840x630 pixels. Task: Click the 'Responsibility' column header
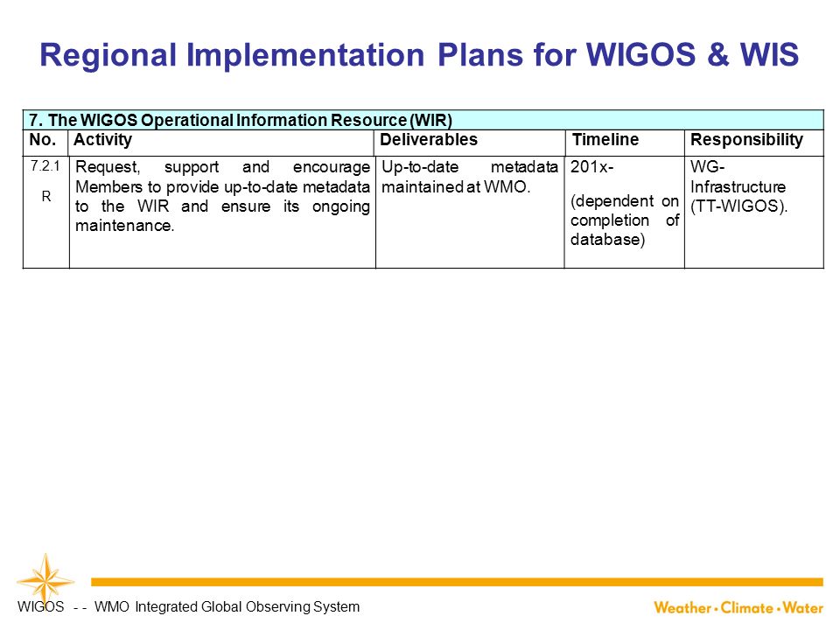coord(746,140)
